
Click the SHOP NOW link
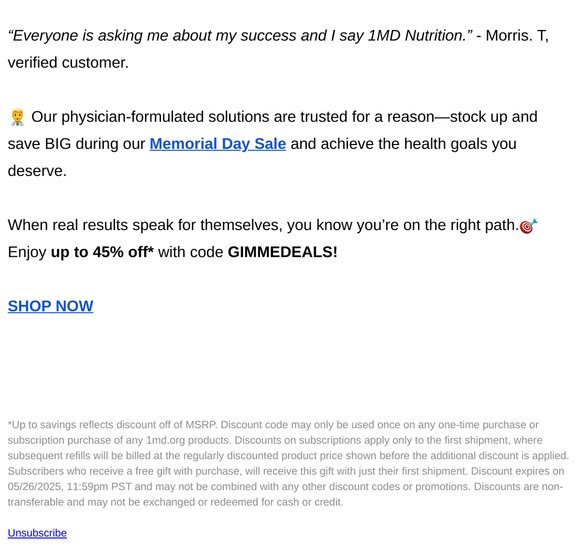(x=50, y=306)
